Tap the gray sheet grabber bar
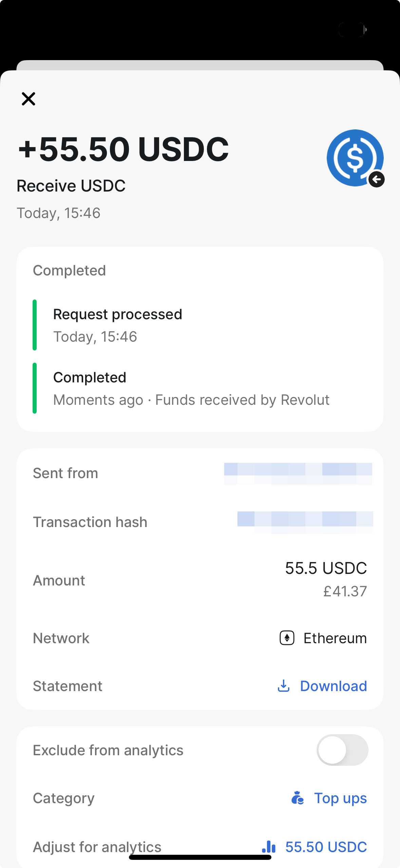The image size is (400, 868). coord(200,65)
